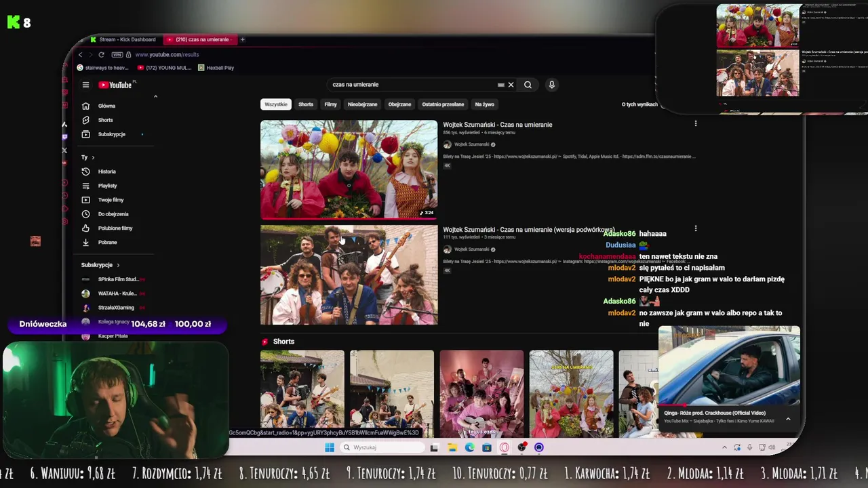Select the Shorts filter chip
Screen dimensions: 868x488
[x=306, y=104]
